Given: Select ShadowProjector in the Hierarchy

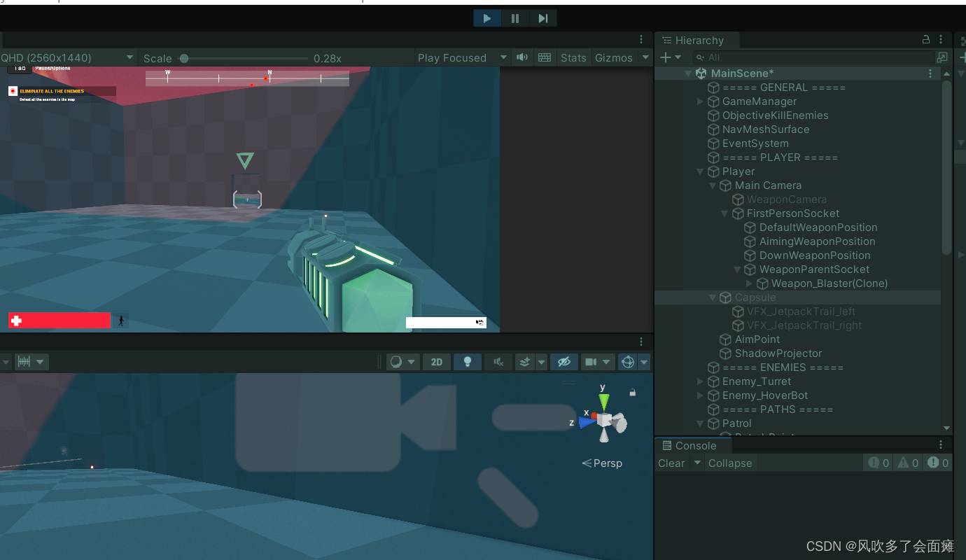Looking at the screenshot, I should (778, 353).
